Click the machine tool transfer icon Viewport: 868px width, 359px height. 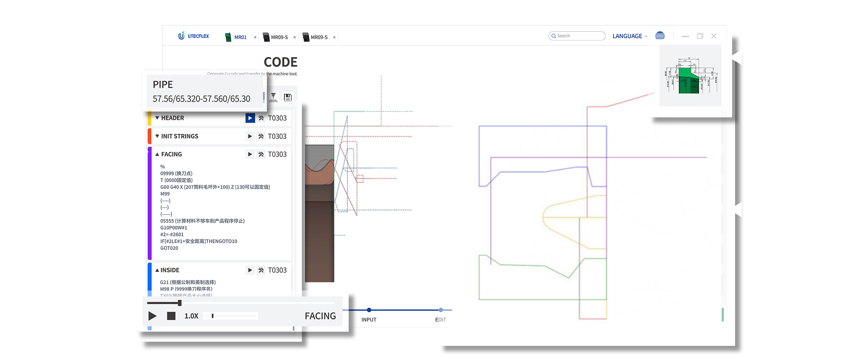[x=273, y=97]
